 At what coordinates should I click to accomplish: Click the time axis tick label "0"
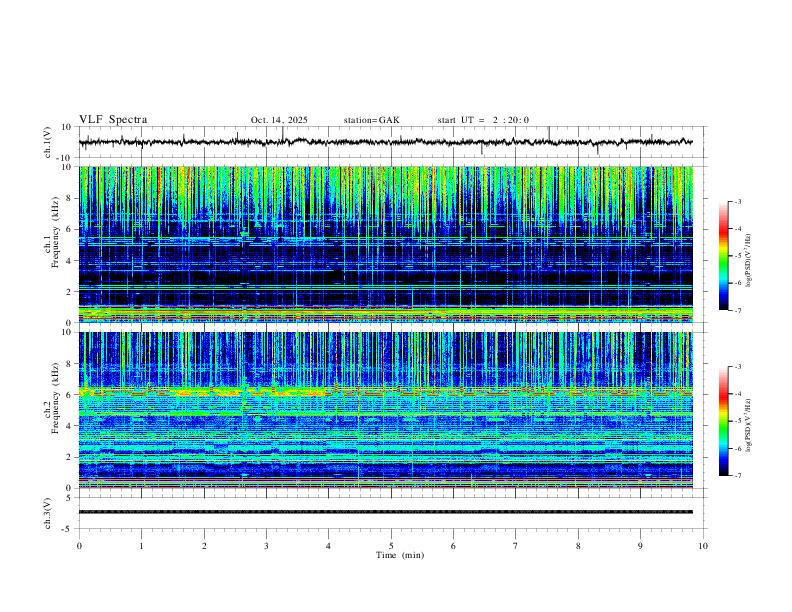[79, 546]
